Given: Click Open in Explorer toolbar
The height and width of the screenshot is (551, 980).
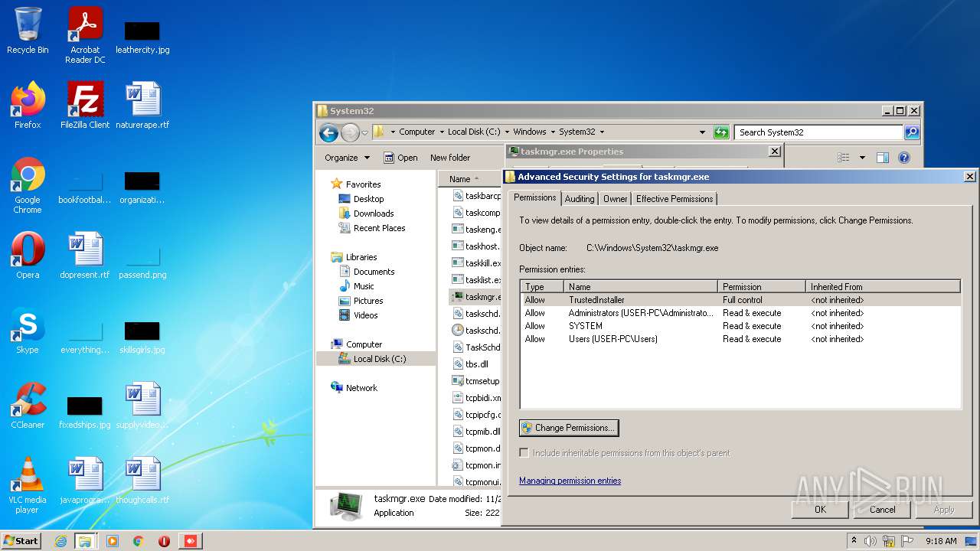Looking at the screenshot, I should coord(400,158).
